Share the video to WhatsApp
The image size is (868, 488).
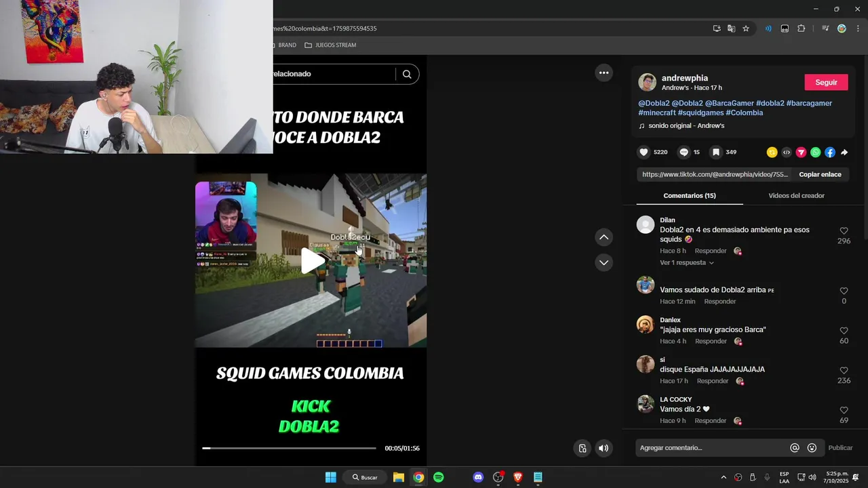click(x=815, y=152)
